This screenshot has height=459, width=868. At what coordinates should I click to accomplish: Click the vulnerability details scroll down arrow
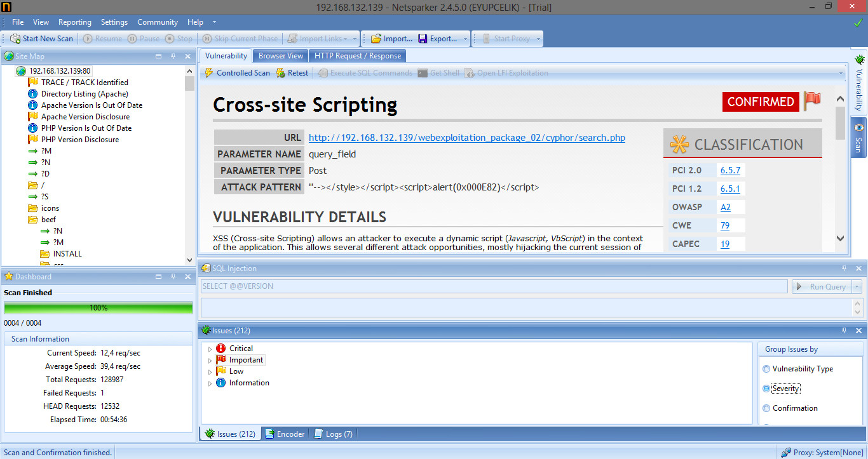click(841, 239)
